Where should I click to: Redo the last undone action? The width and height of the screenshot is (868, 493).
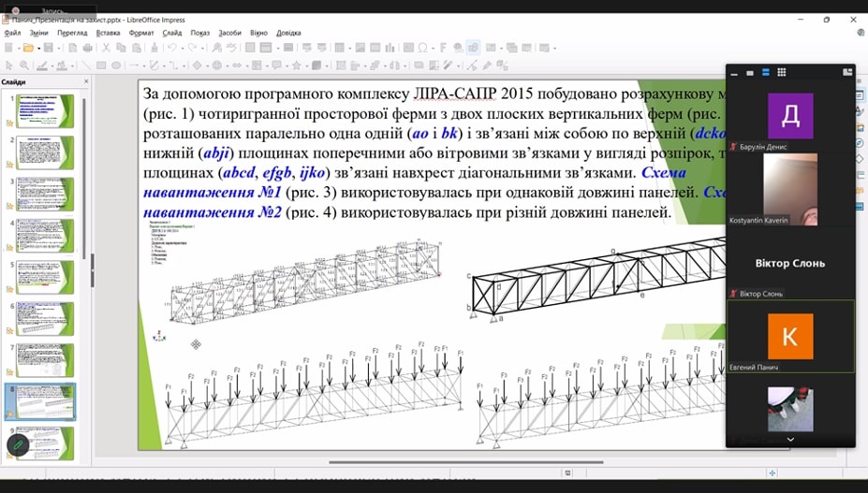point(192,48)
